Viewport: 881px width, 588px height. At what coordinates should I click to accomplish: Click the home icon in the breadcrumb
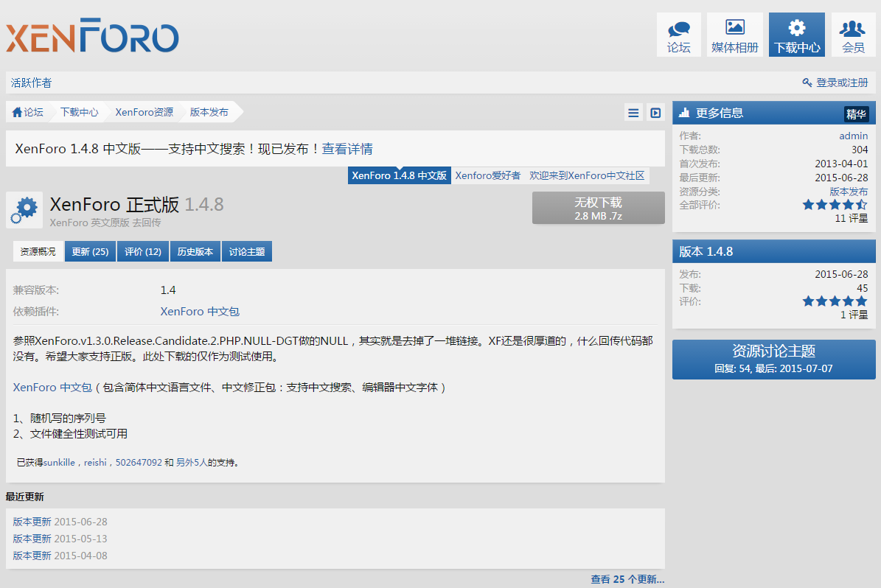click(16, 112)
